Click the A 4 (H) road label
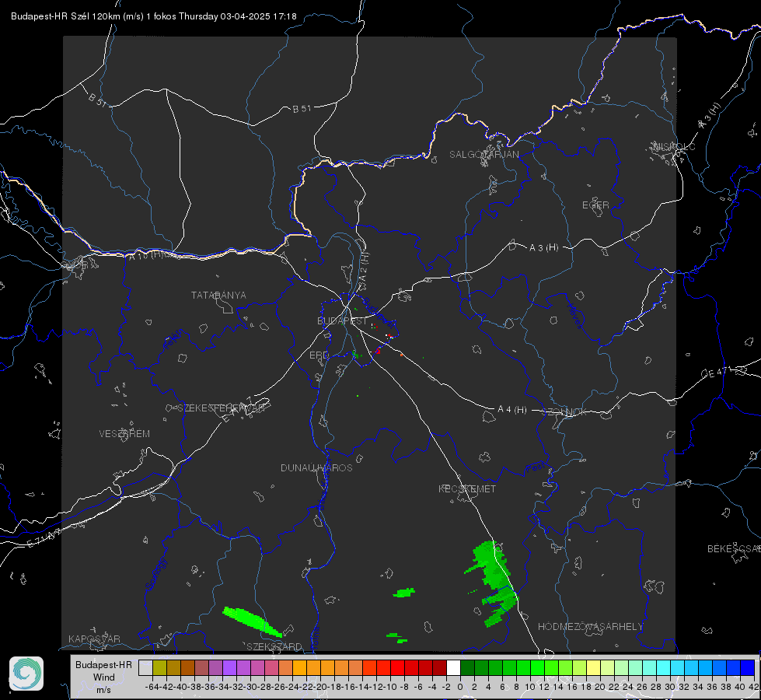 coord(512,410)
